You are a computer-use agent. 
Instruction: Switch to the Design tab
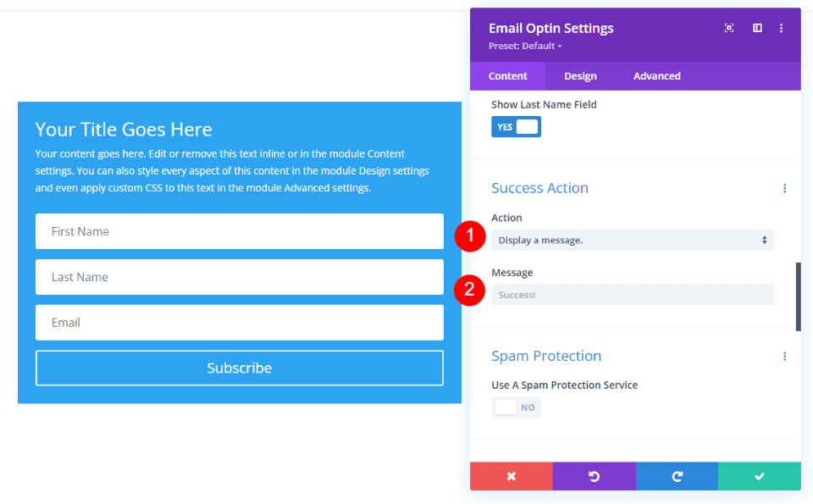point(580,75)
